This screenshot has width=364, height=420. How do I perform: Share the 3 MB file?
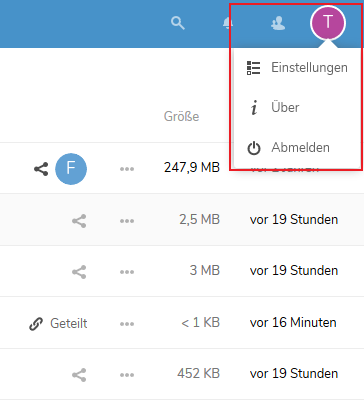(x=79, y=272)
